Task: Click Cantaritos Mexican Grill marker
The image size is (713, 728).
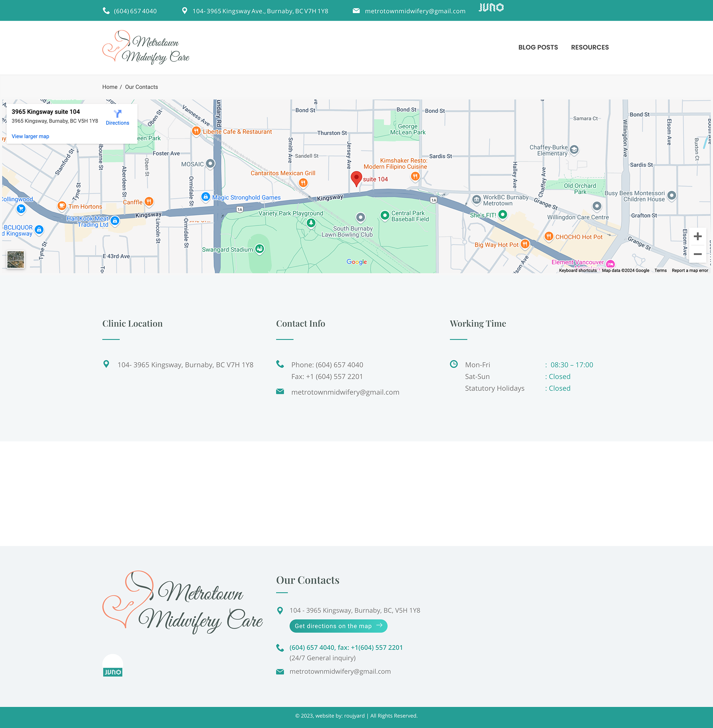Action: 303,183
